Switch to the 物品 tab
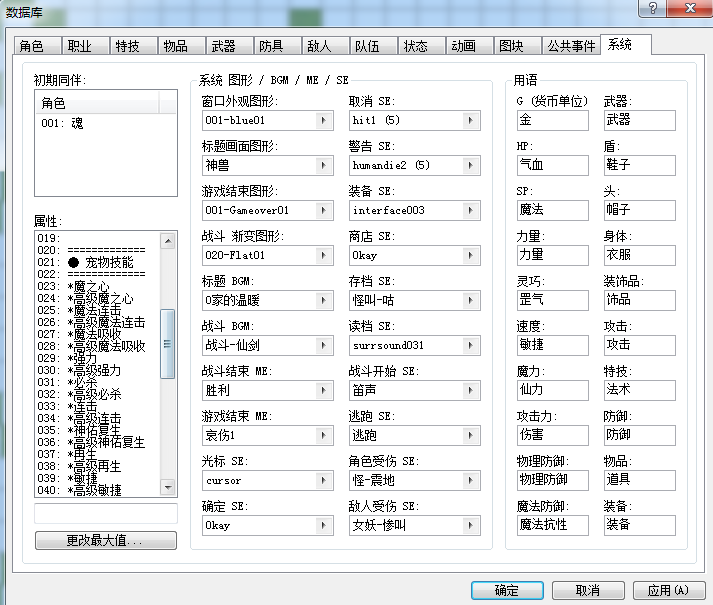Viewport: 713px width, 605px height. pos(182,46)
